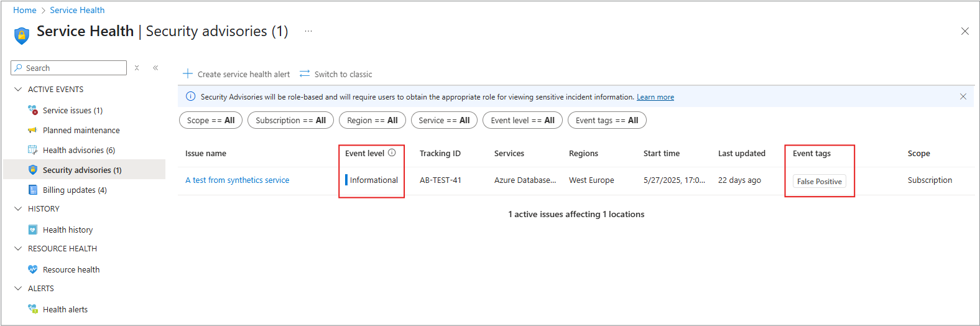The height and width of the screenshot is (326, 980).
Task: Open Health advisories (6)
Action: click(79, 150)
